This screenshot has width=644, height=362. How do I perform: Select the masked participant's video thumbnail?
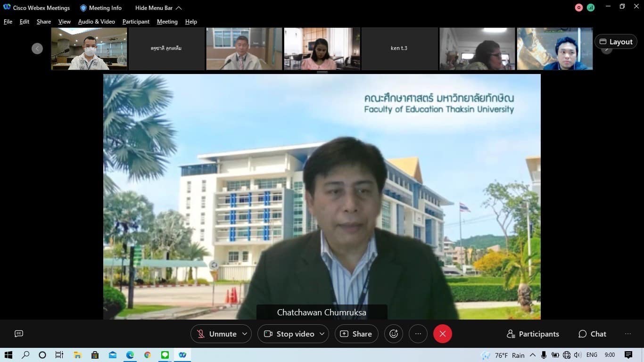(89, 49)
